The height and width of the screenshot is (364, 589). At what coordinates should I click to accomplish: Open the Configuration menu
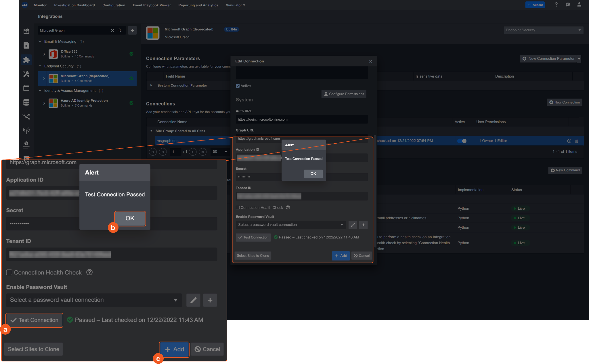(x=114, y=5)
